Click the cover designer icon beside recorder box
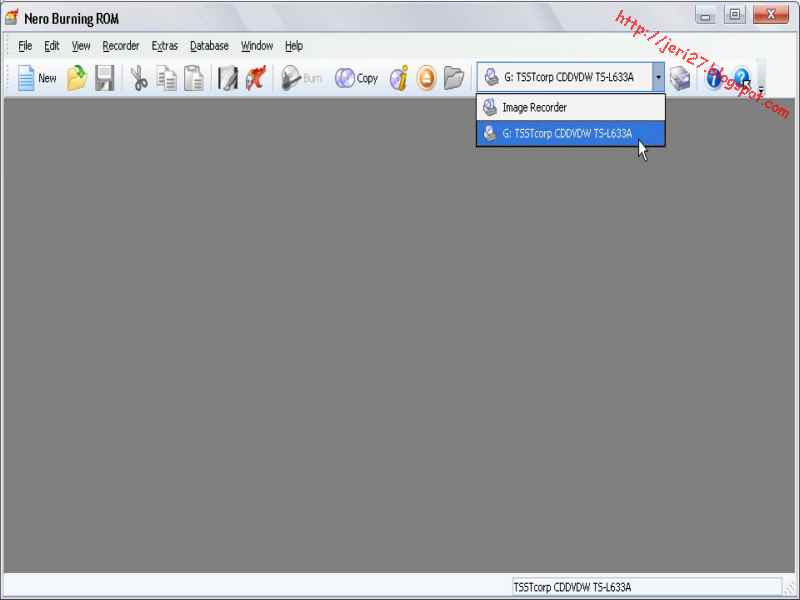 (680, 78)
